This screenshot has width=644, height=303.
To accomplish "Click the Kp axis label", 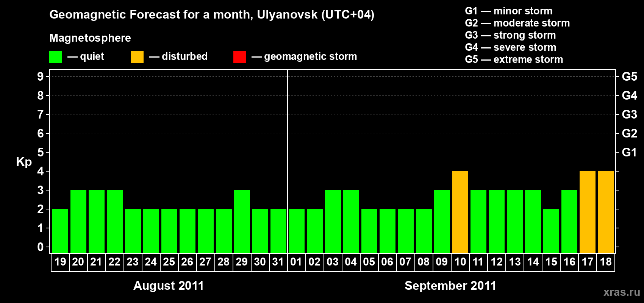I will pos(24,162).
